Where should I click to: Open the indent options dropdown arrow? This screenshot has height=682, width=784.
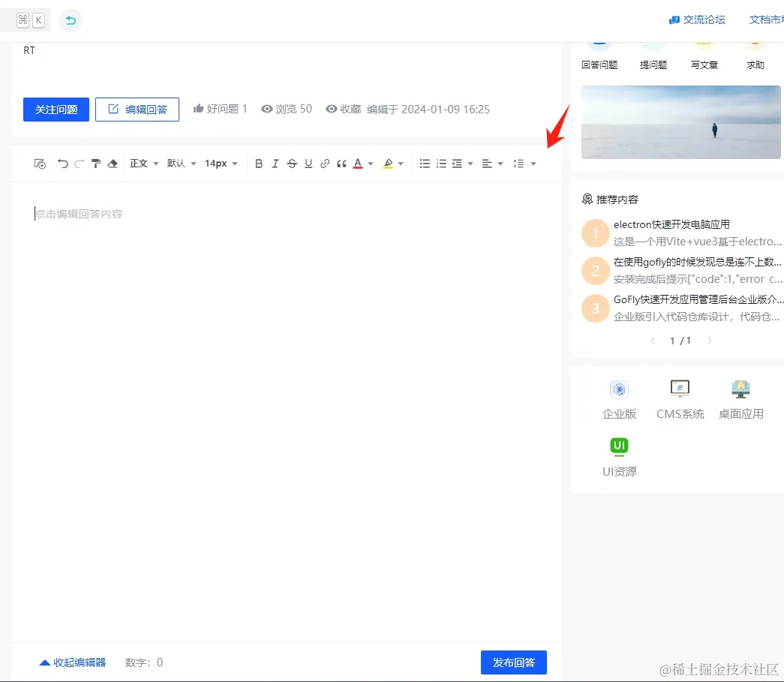click(470, 164)
